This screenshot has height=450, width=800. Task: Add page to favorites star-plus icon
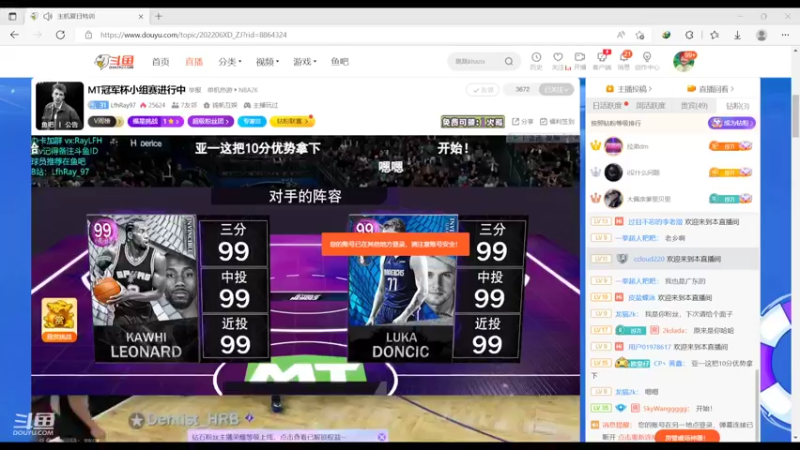pyautogui.click(x=640, y=35)
